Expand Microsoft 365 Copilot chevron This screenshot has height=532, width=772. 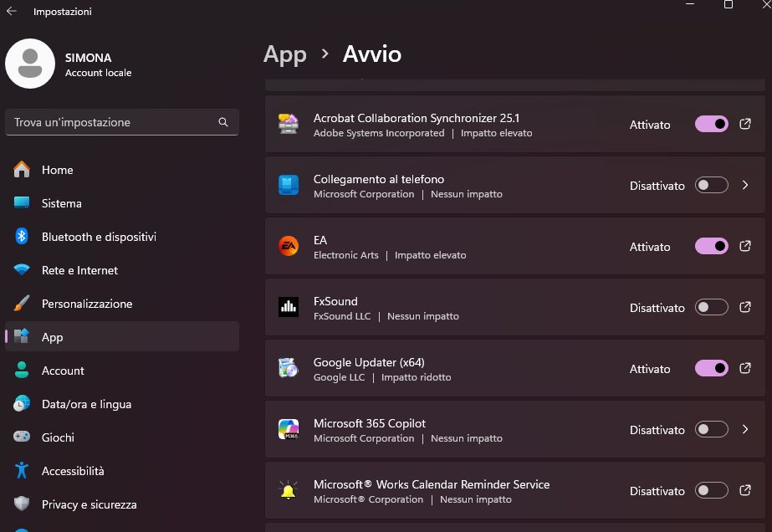745,430
